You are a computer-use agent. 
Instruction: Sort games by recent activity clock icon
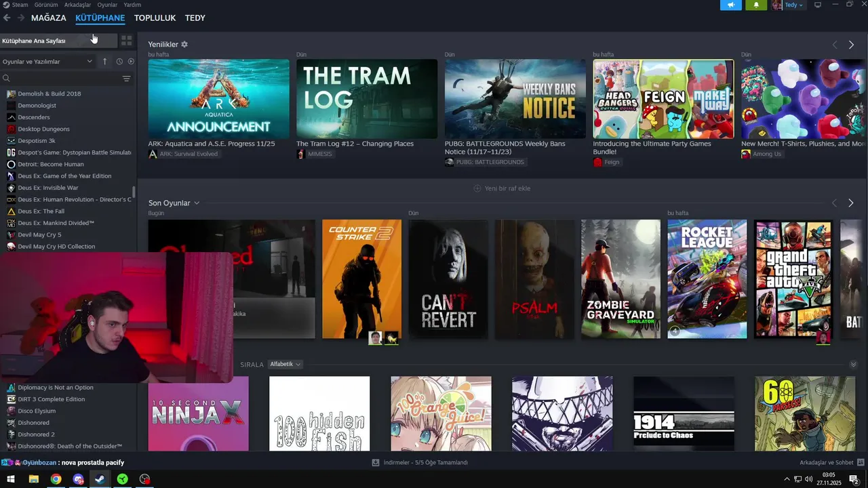point(119,61)
